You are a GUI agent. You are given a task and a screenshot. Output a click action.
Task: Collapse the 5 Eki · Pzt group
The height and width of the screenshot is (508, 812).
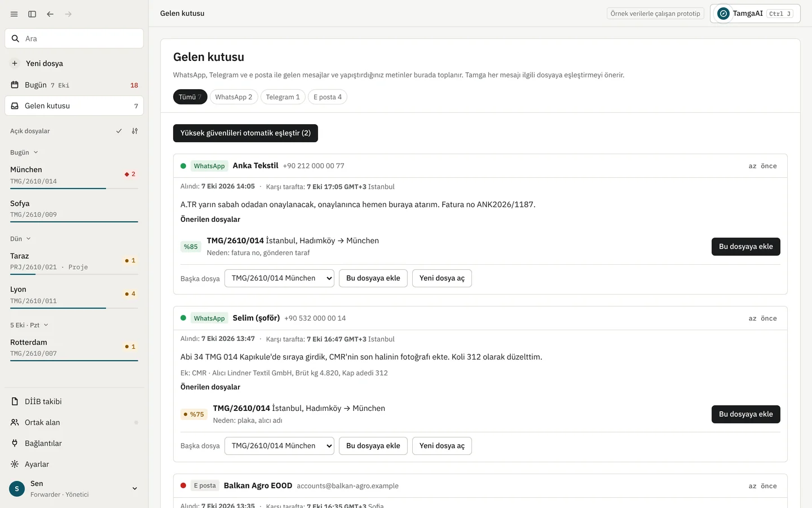click(x=29, y=325)
